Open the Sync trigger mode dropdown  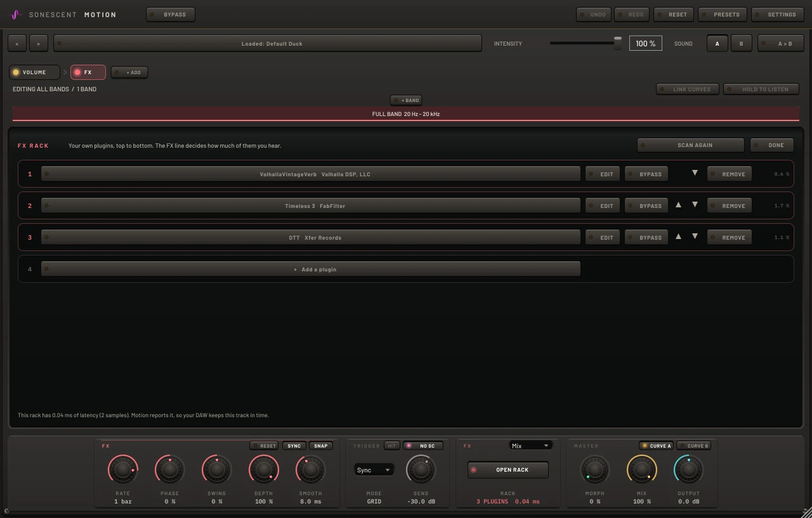(x=373, y=470)
